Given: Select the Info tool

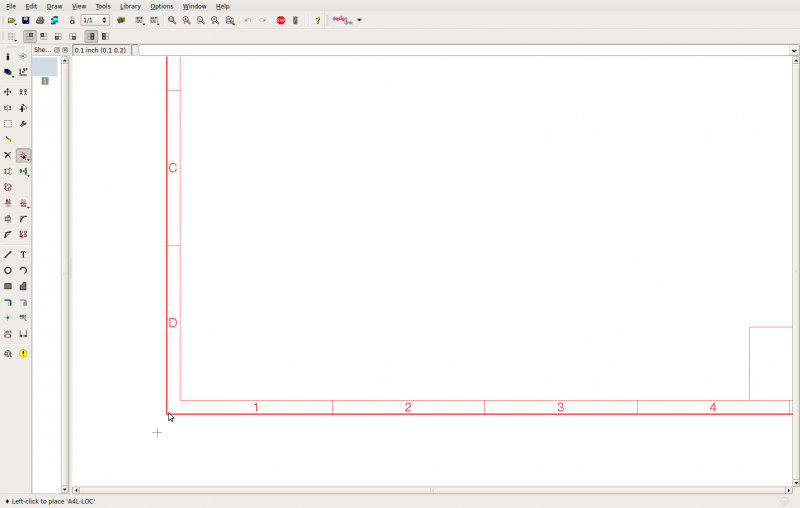Looking at the screenshot, I should pos(8,57).
